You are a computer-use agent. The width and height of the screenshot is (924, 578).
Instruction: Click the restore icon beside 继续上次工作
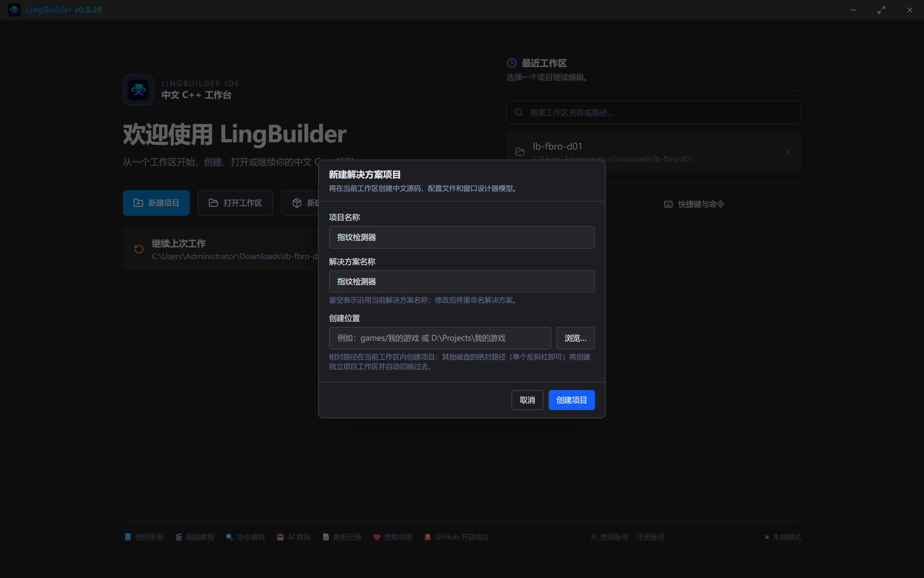139,249
